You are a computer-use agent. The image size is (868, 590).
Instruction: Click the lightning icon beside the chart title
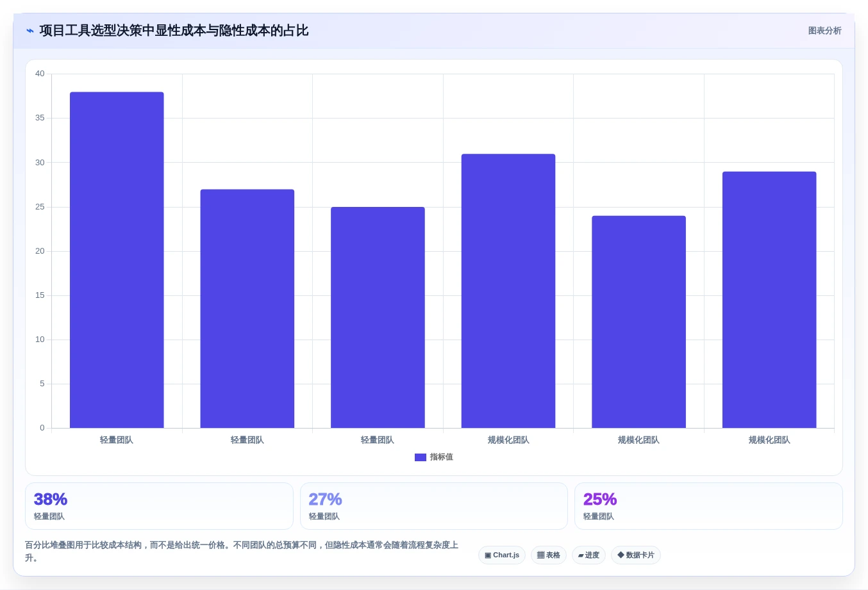click(x=30, y=31)
